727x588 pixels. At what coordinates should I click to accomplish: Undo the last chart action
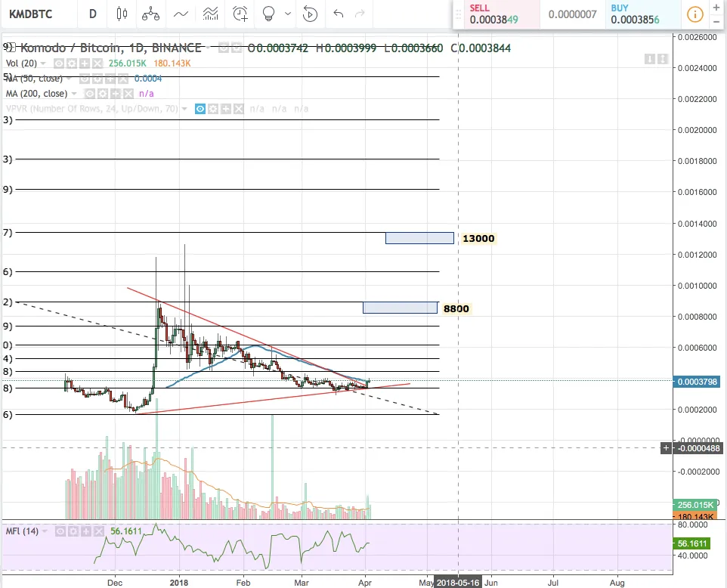(x=338, y=14)
